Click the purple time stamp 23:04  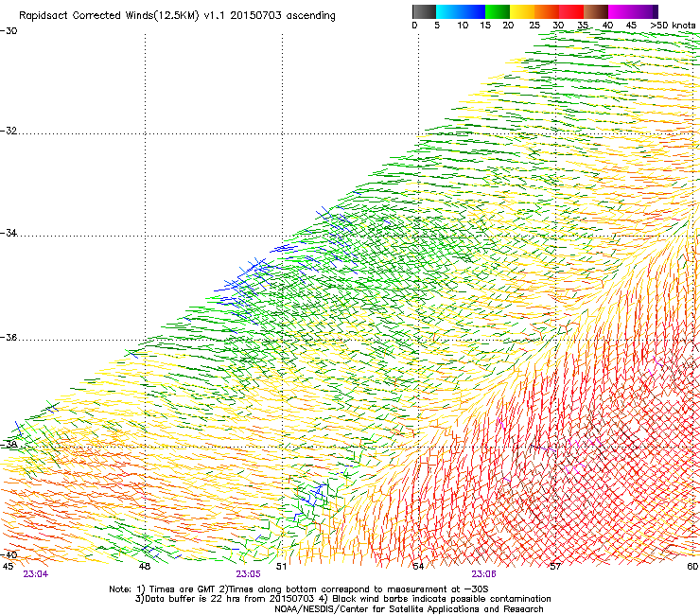pos(36,574)
